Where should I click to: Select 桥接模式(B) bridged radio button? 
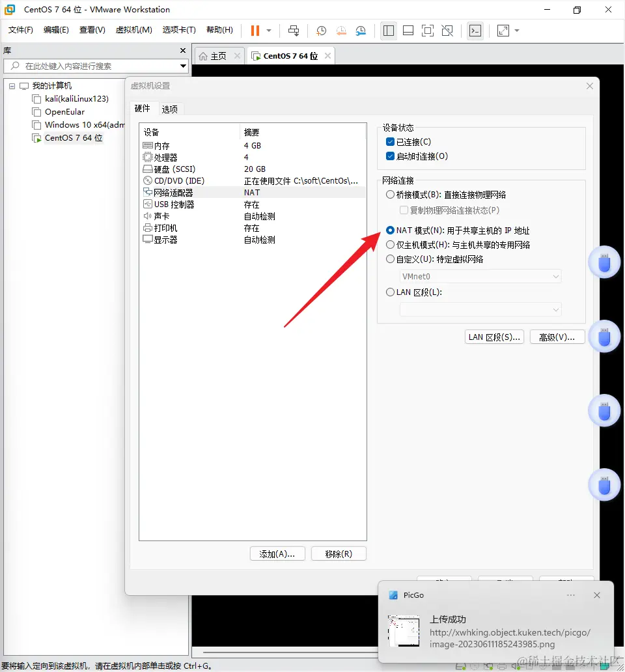390,195
